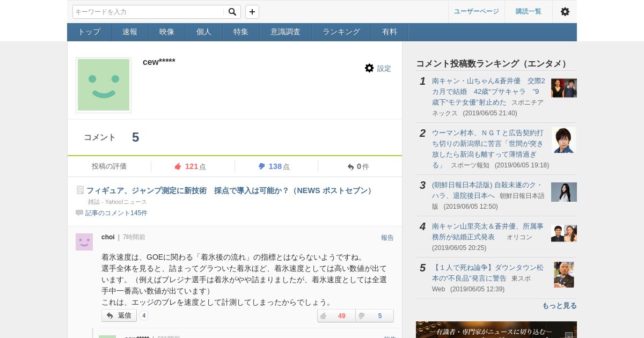This screenshot has height=338, width=644.
Task: Open ranking 5 ダウンタウン松本 article
Action: point(488,273)
